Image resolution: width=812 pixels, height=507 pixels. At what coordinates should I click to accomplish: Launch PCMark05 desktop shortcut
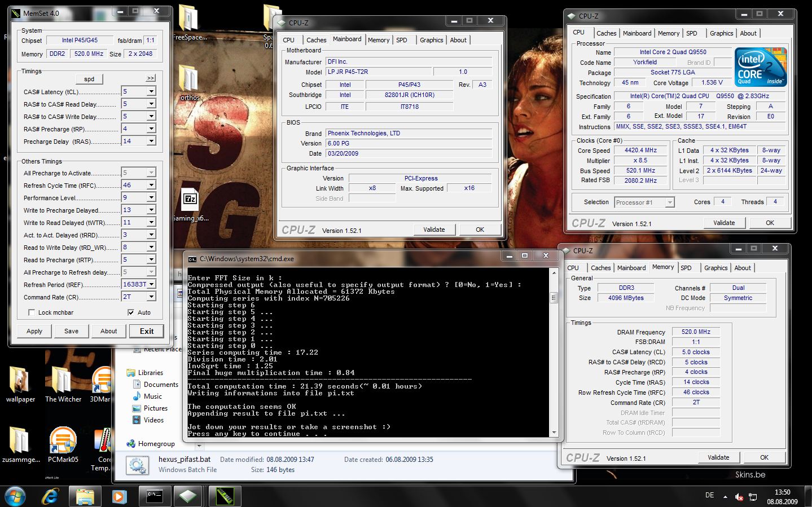tap(63, 445)
